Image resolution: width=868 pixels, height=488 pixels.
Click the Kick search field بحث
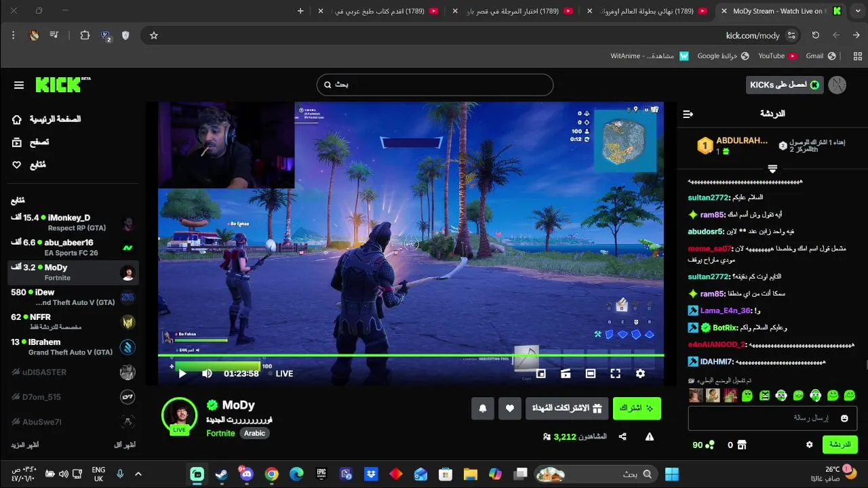[x=435, y=85]
